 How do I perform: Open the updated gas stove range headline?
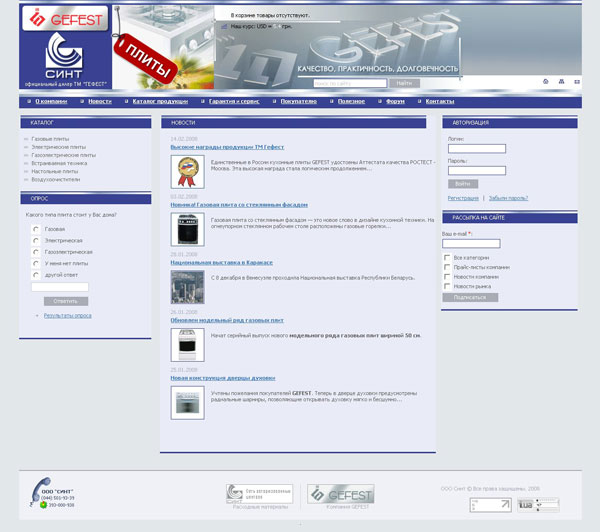[227, 320]
